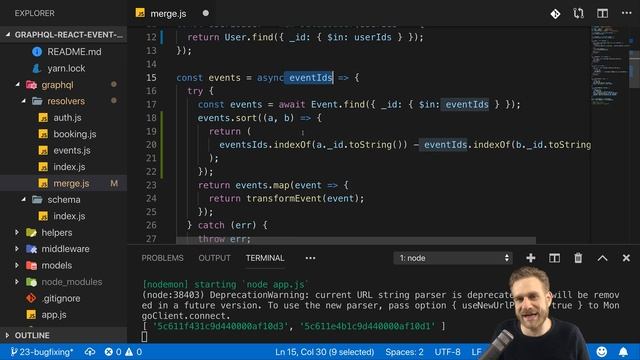Screen dimensions: 640x360
Task: Open the panel overflow ellipsis menu
Action: click(x=310, y=258)
